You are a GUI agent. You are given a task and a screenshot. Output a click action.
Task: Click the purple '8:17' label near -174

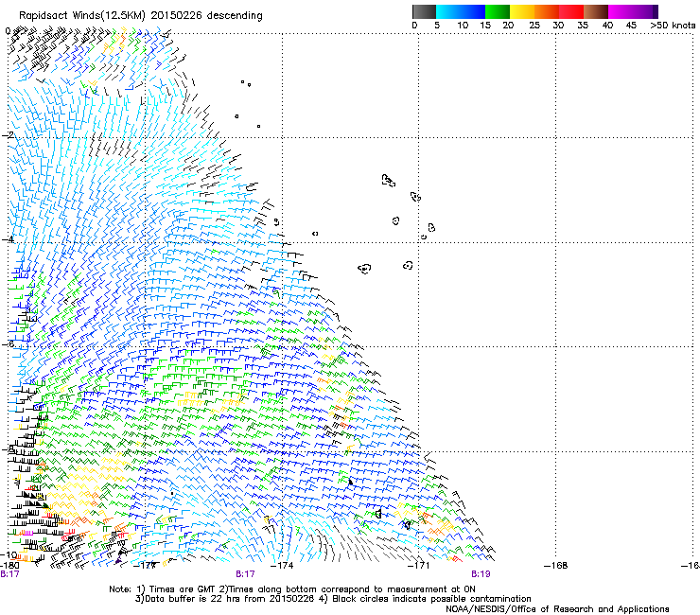click(x=245, y=574)
